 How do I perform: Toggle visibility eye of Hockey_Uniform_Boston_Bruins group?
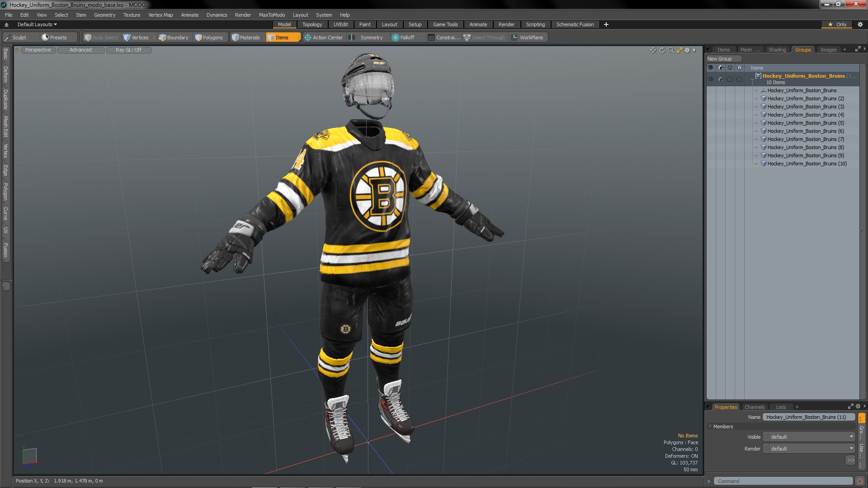click(x=711, y=79)
